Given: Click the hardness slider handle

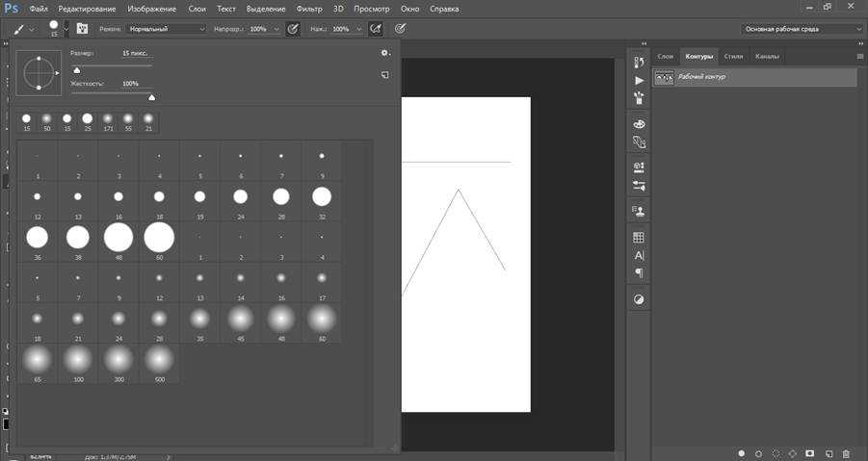Looking at the screenshot, I should [x=151, y=96].
